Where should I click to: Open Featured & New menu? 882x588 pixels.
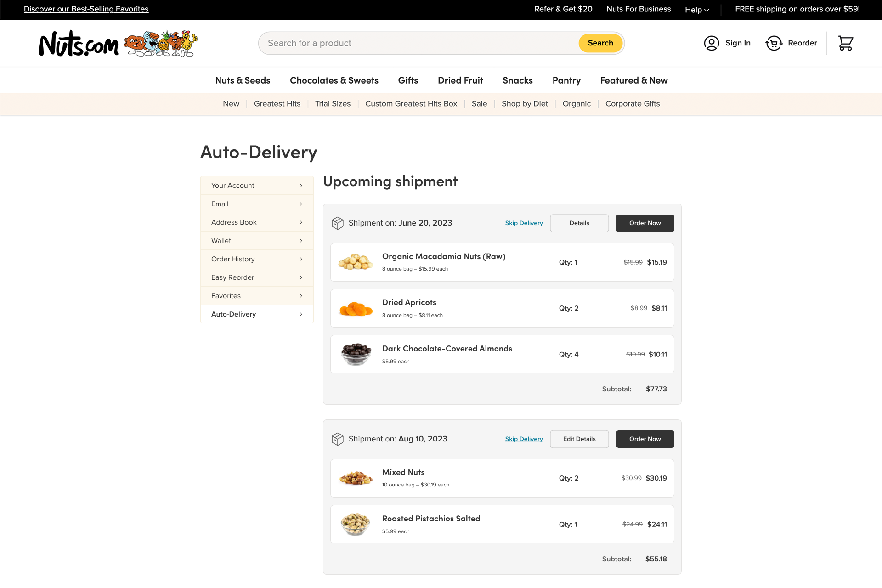point(634,80)
